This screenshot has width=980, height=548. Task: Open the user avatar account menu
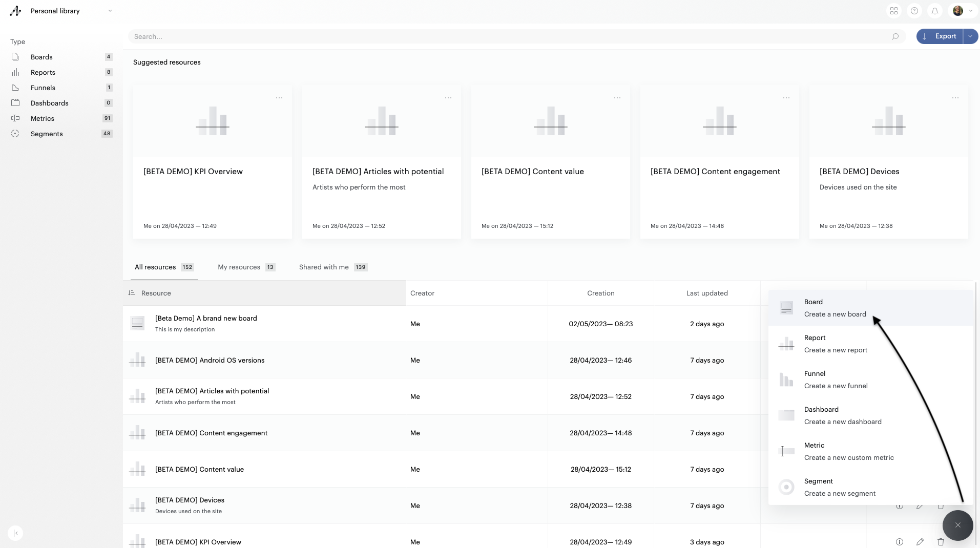(x=963, y=11)
